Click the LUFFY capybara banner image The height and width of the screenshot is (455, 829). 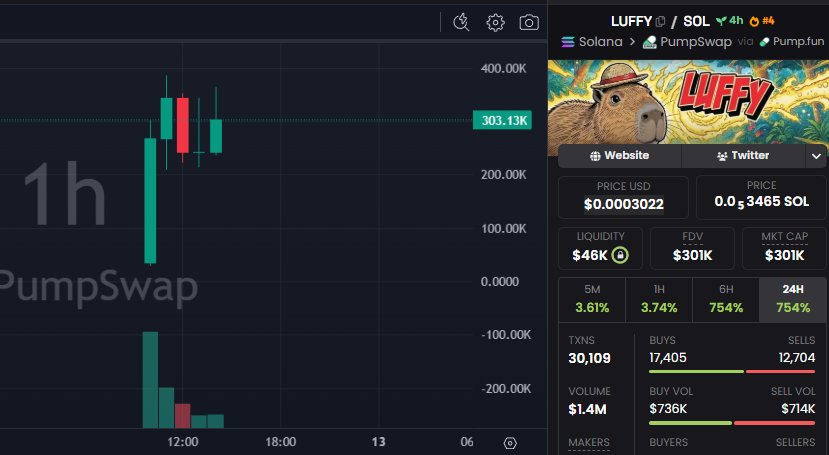688,101
